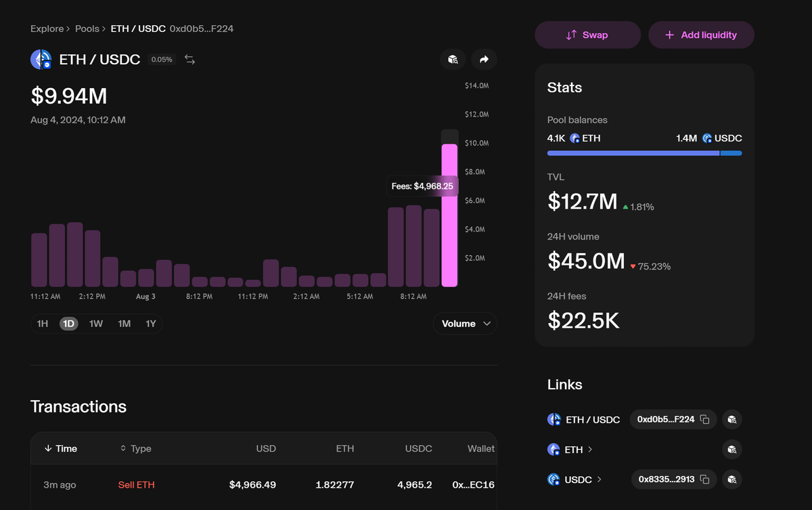This screenshot has width=812, height=510.
Task: Click the Add liquidity button
Action: pyautogui.click(x=701, y=35)
